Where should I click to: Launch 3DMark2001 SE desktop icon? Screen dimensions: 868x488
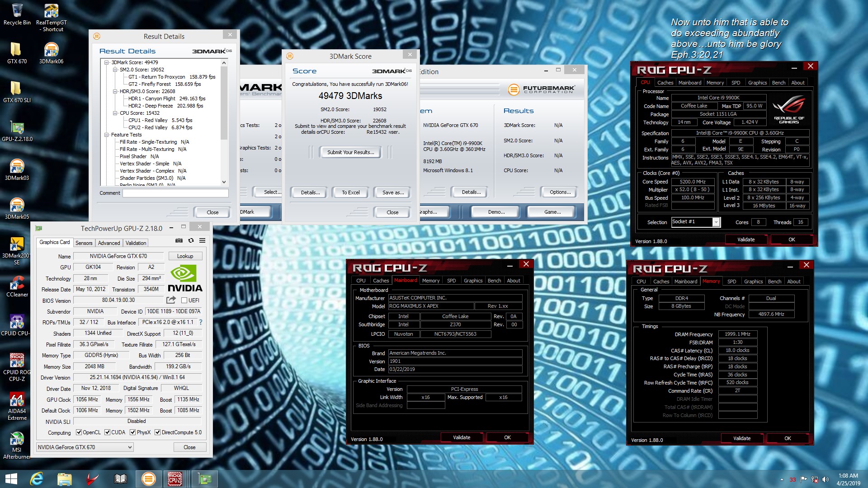click(x=17, y=251)
